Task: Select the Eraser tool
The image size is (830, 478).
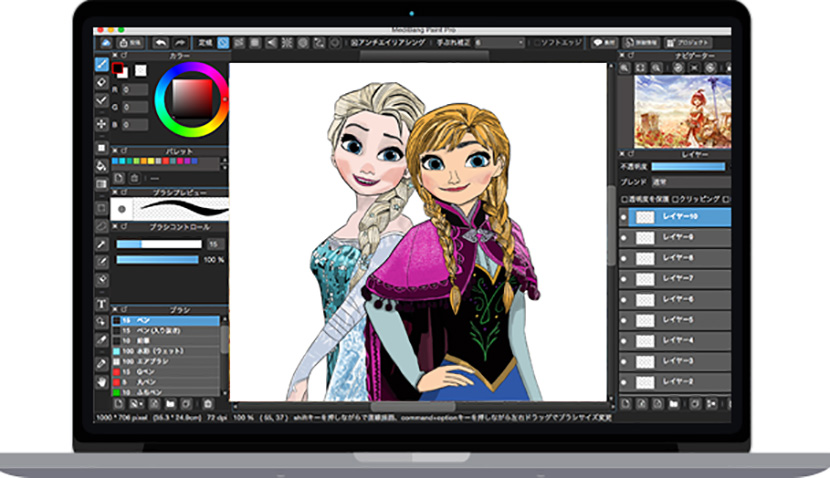Action: pyautogui.click(x=102, y=83)
